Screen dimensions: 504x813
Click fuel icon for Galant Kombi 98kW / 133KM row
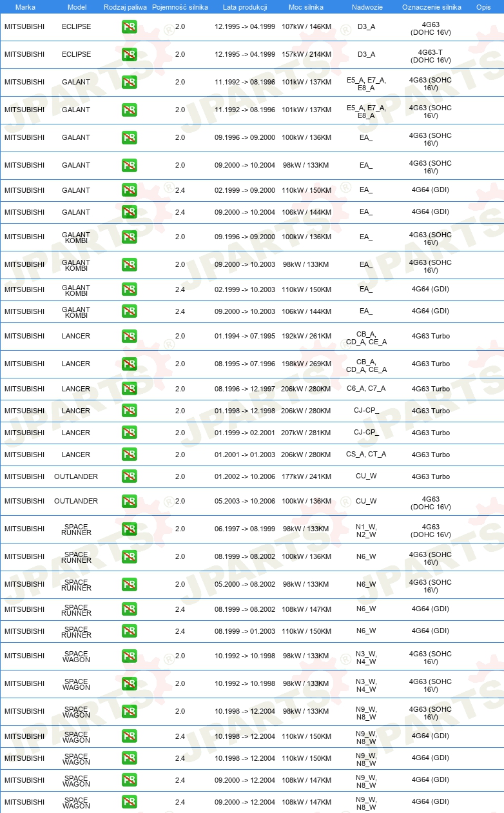[x=129, y=264]
